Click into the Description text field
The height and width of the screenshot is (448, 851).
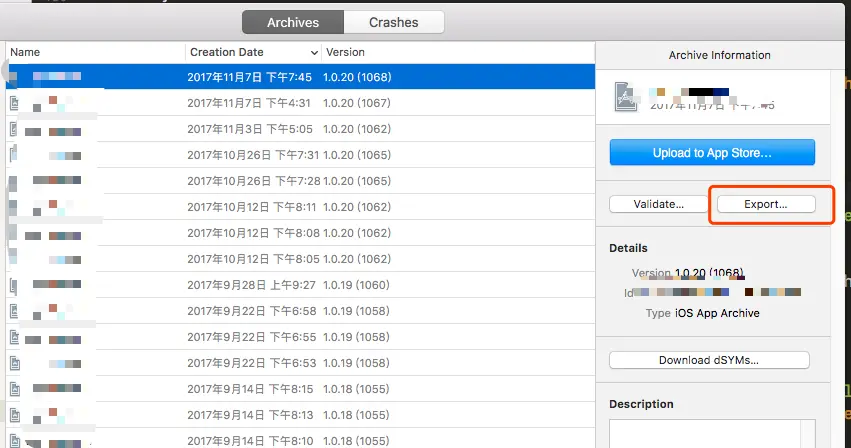(712, 433)
